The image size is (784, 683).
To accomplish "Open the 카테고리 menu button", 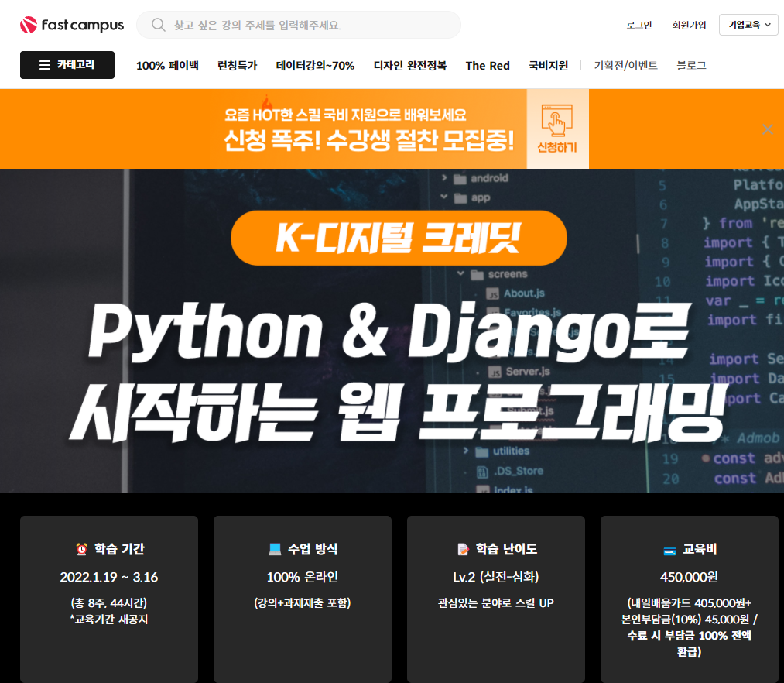I will [67, 65].
